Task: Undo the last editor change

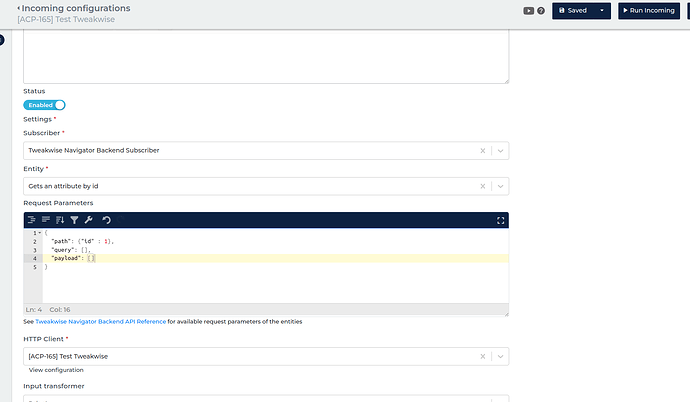Action: [x=106, y=220]
